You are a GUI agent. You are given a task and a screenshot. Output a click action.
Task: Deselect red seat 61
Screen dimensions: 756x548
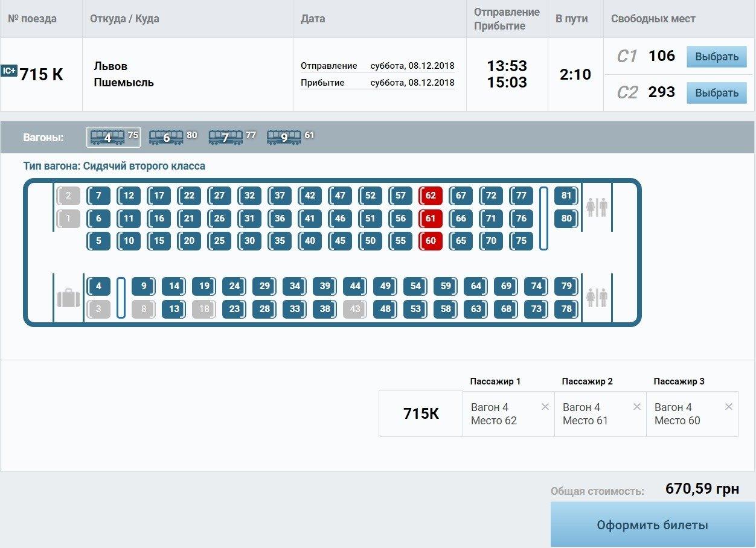[431, 218]
